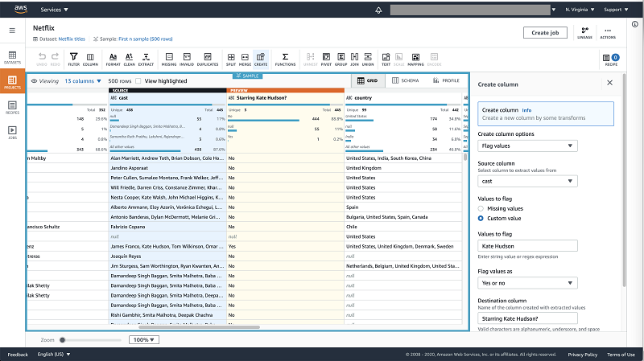Open the Projects sidebar section
This screenshot has height=361, width=644.
point(12,81)
